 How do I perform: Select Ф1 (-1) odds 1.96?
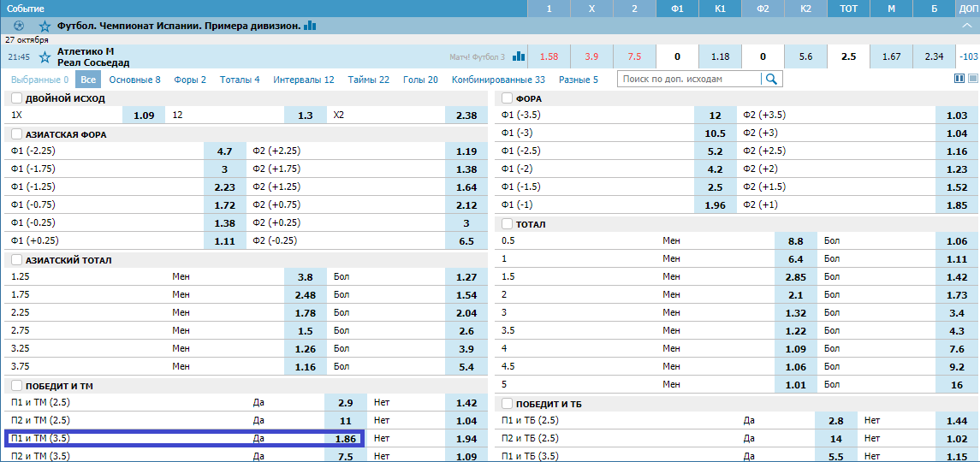(715, 205)
